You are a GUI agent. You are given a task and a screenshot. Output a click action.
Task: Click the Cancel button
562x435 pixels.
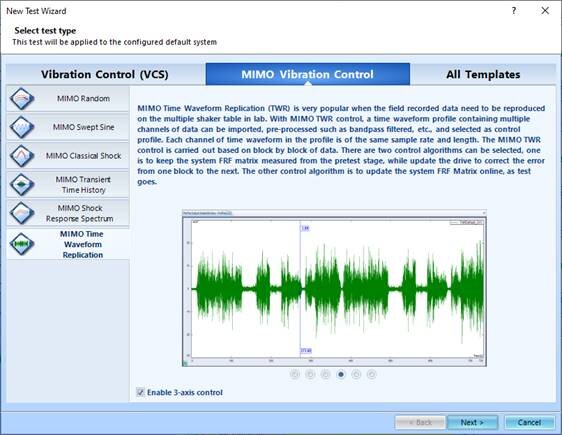[x=529, y=422]
